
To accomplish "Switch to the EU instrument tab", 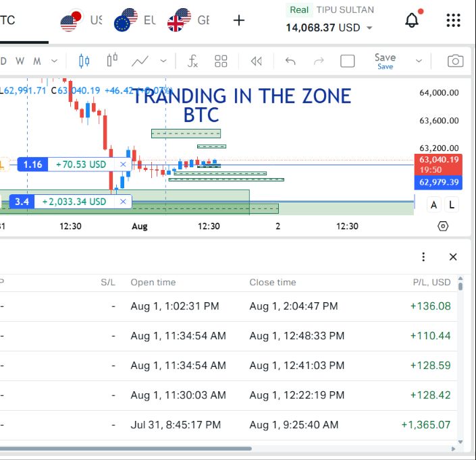I will tap(135, 20).
